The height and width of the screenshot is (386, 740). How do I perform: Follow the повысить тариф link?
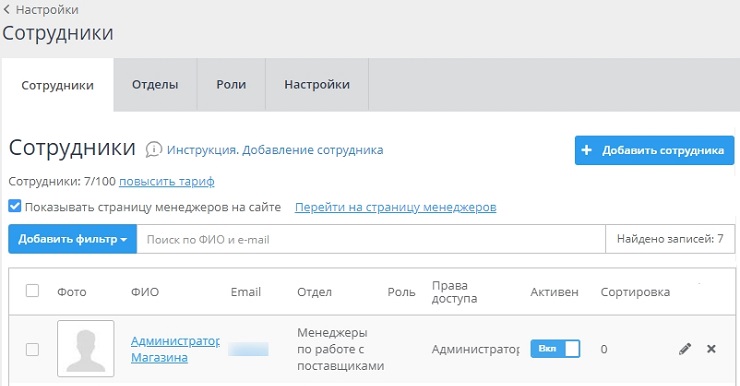[x=167, y=181]
